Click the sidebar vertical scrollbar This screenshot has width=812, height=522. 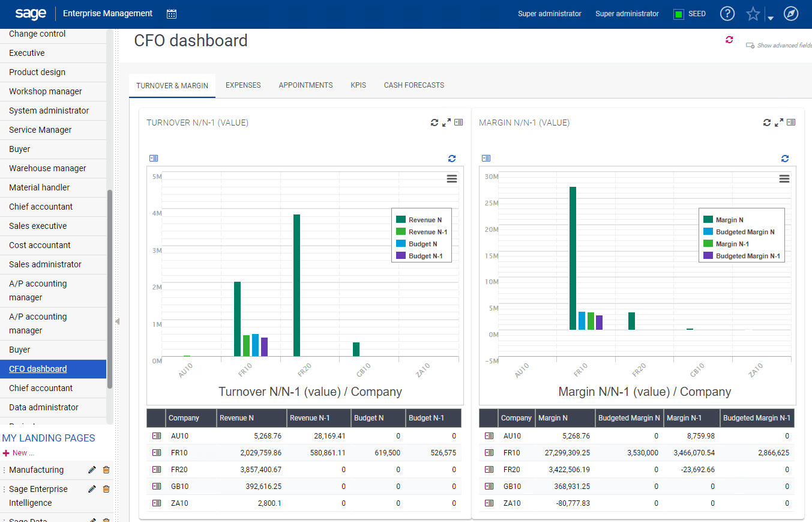click(x=110, y=289)
